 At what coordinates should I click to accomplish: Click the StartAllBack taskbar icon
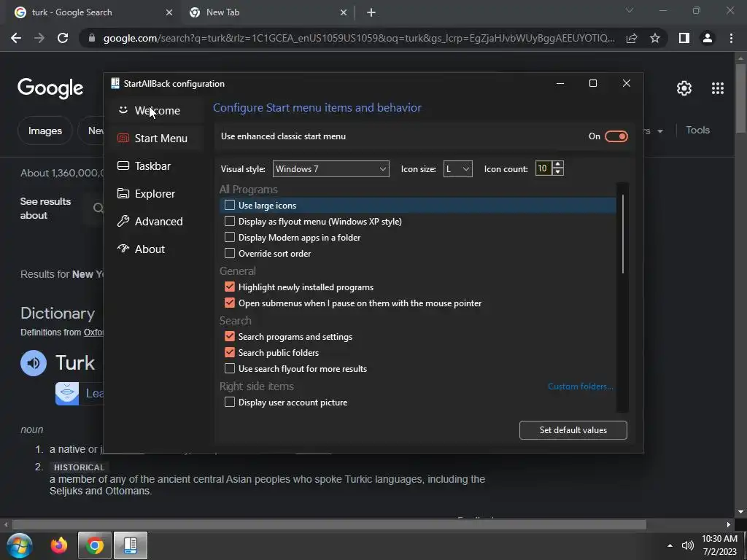[130, 545]
